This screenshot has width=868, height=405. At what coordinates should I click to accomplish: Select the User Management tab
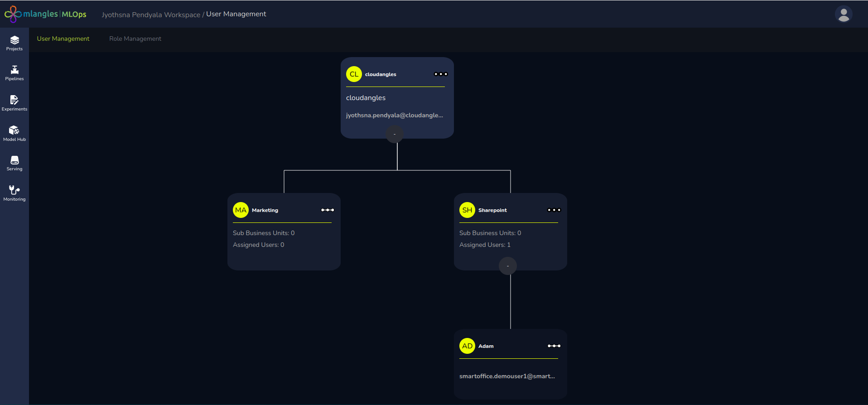coord(63,39)
